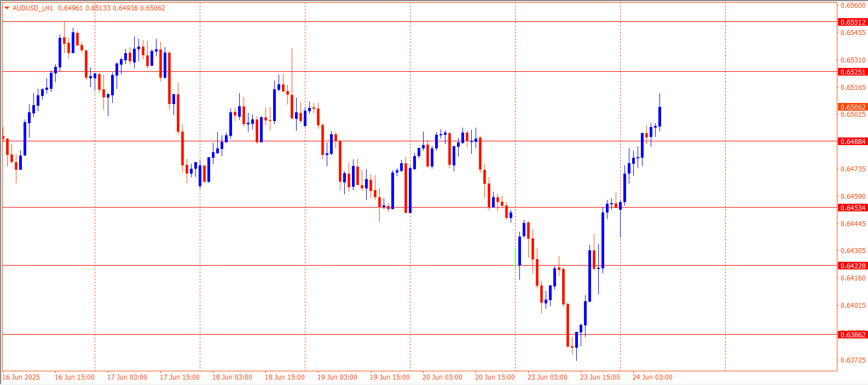Click the 0.65165 price scale value
The height and width of the screenshot is (385, 868).
pyautogui.click(x=853, y=88)
